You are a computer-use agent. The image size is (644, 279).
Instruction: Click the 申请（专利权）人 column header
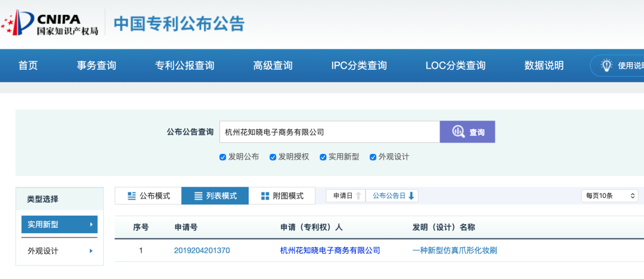[x=311, y=227]
